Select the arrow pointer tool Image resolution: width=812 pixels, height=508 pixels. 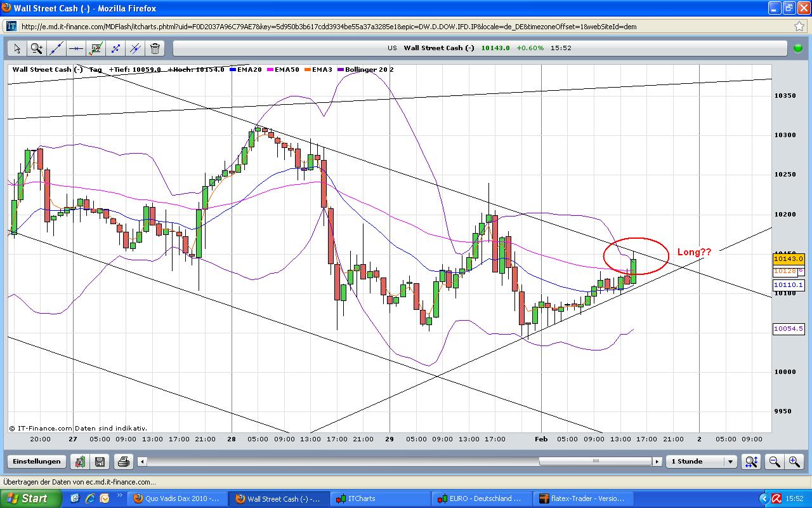tap(17, 48)
